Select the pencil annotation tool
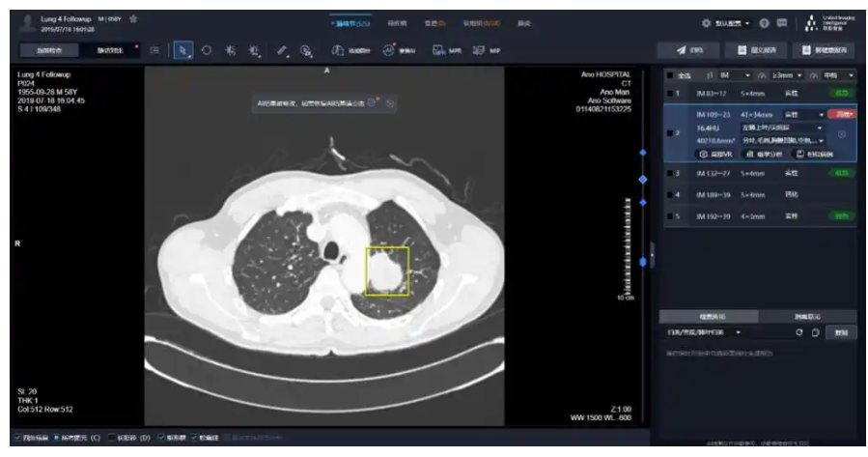Image resolution: width=868 pixels, height=457 pixels. coord(282,50)
